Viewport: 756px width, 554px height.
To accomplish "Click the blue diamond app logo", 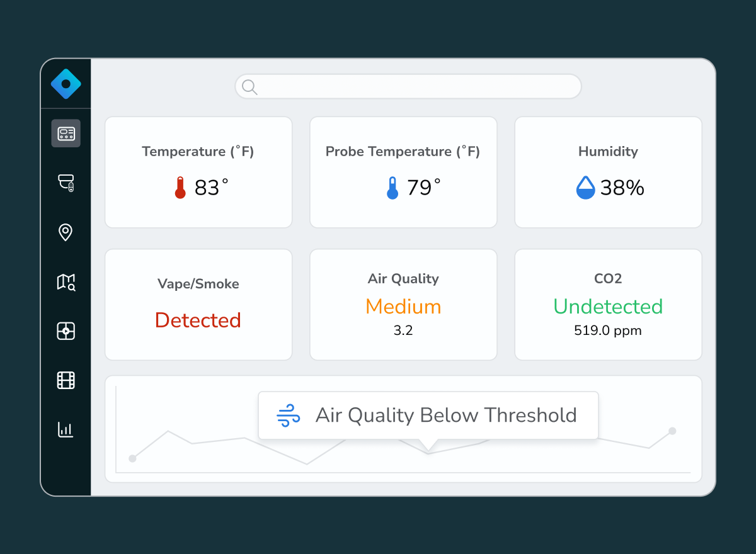I will pyautogui.click(x=66, y=84).
